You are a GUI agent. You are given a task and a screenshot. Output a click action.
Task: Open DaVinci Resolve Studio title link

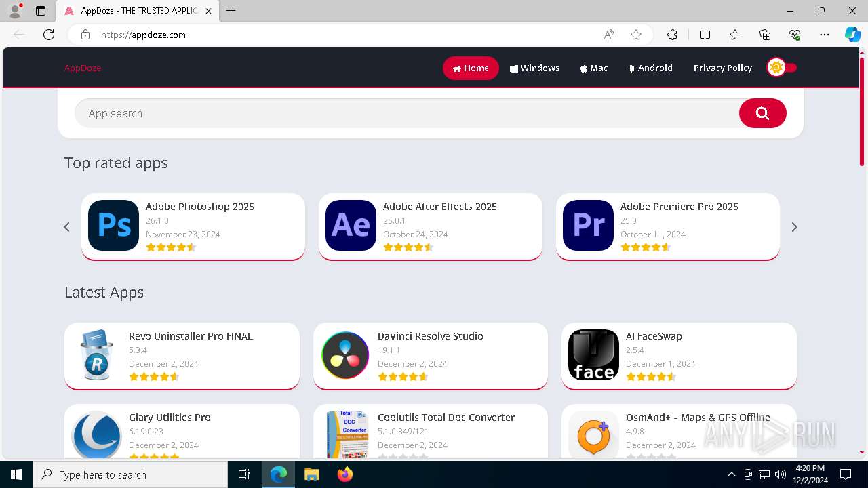click(431, 336)
